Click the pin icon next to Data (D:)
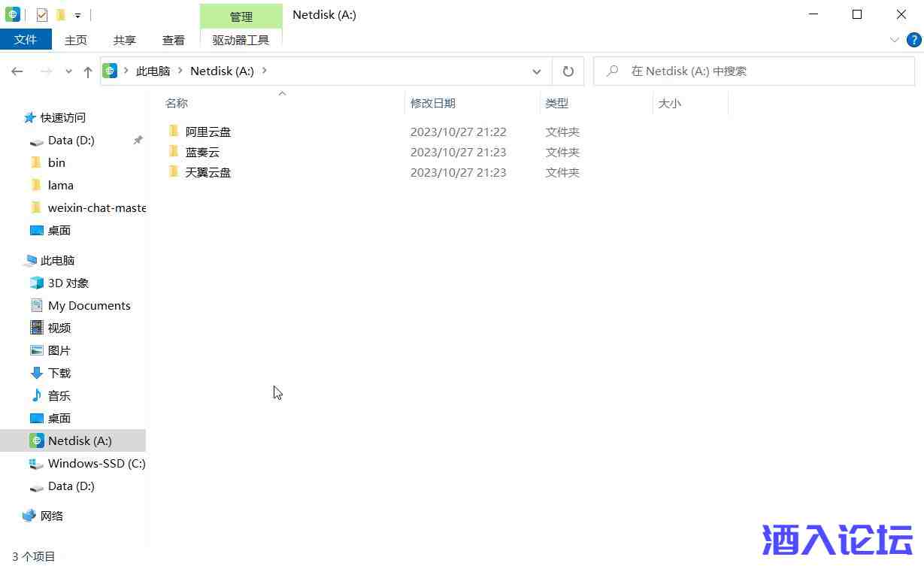924x566 pixels. (138, 140)
